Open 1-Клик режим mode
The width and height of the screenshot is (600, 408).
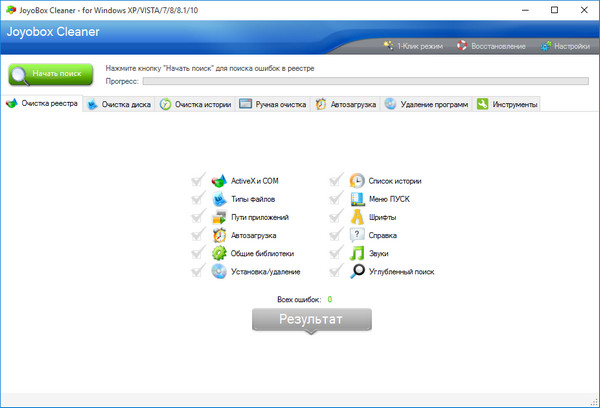pyautogui.click(x=414, y=46)
